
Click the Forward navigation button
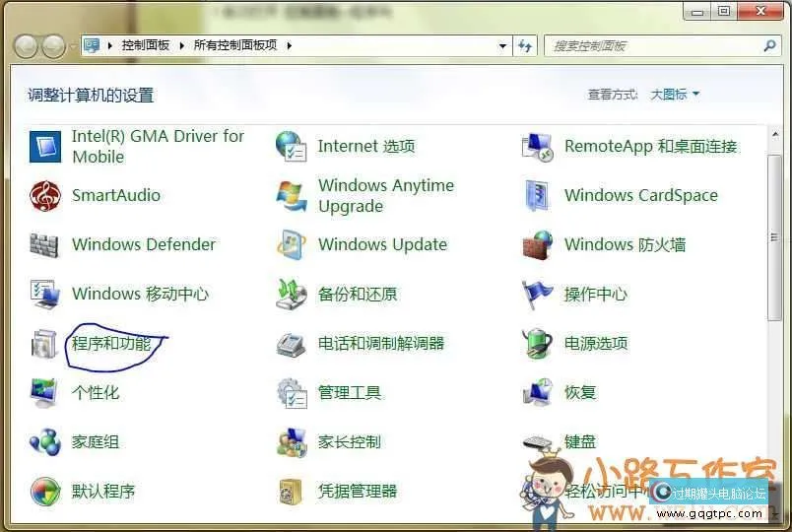53,46
